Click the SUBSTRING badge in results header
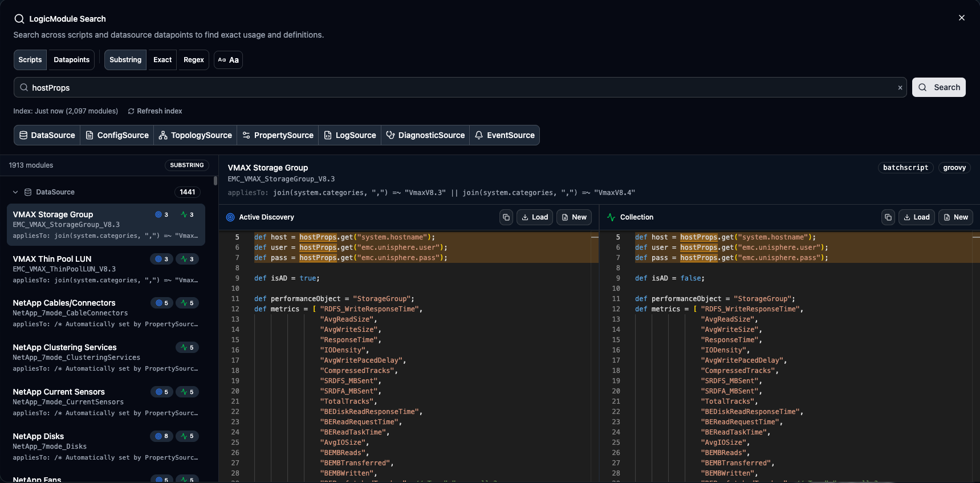 (187, 165)
